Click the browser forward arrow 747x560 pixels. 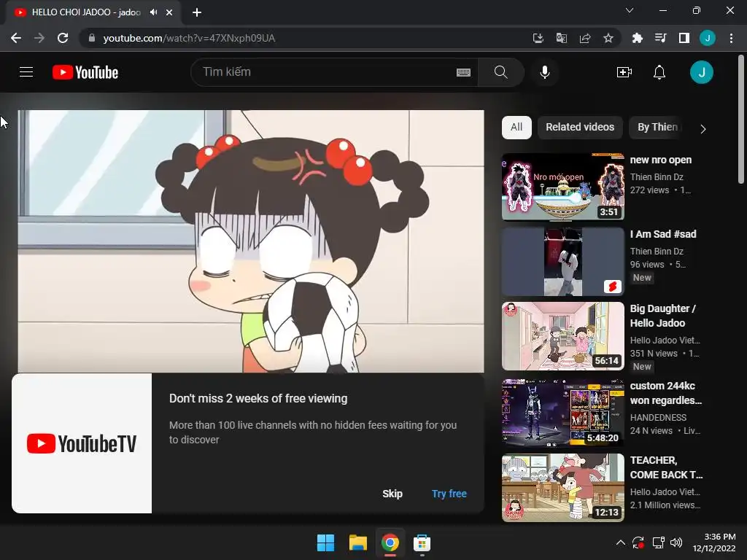39,38
